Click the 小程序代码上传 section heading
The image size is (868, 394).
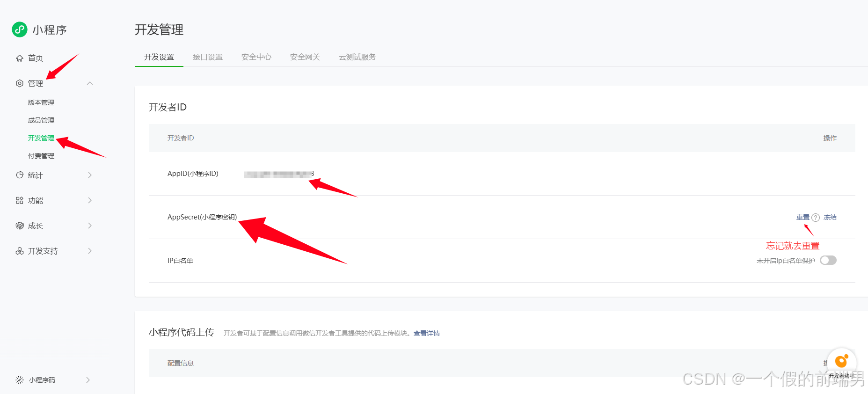click(x=182, y=332)
